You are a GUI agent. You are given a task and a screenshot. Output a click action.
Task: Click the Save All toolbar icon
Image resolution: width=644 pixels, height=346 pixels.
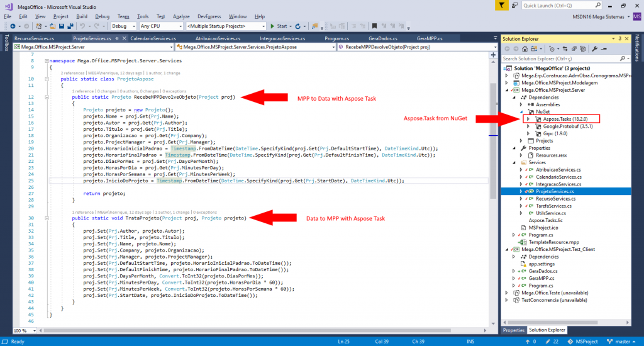click(70, 26)
